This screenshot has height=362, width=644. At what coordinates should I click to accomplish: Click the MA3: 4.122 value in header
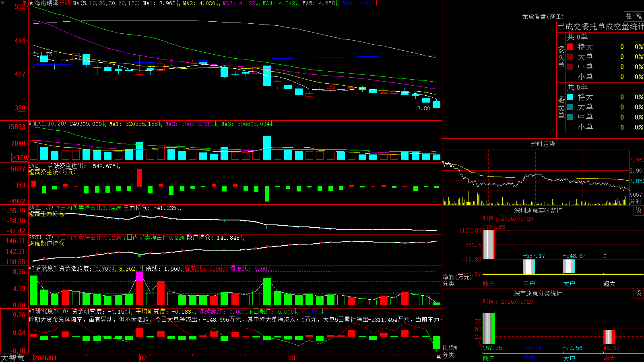click(241, 3)
